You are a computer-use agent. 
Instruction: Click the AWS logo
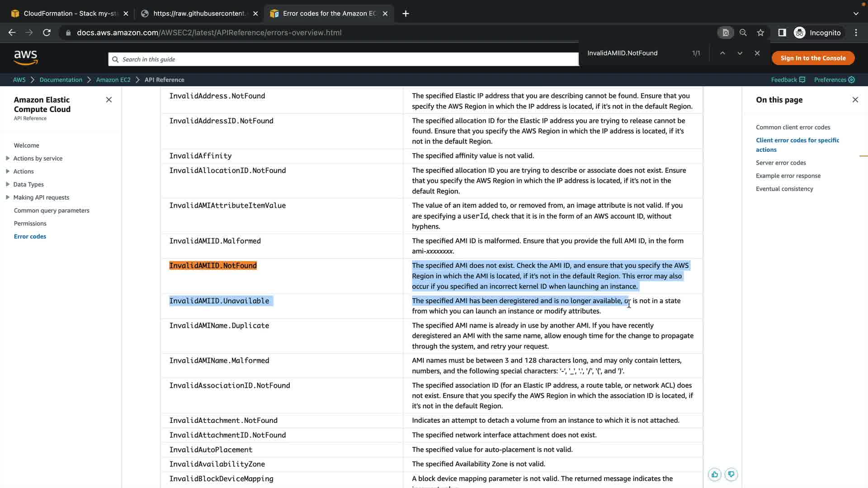[x=26, y=57]
